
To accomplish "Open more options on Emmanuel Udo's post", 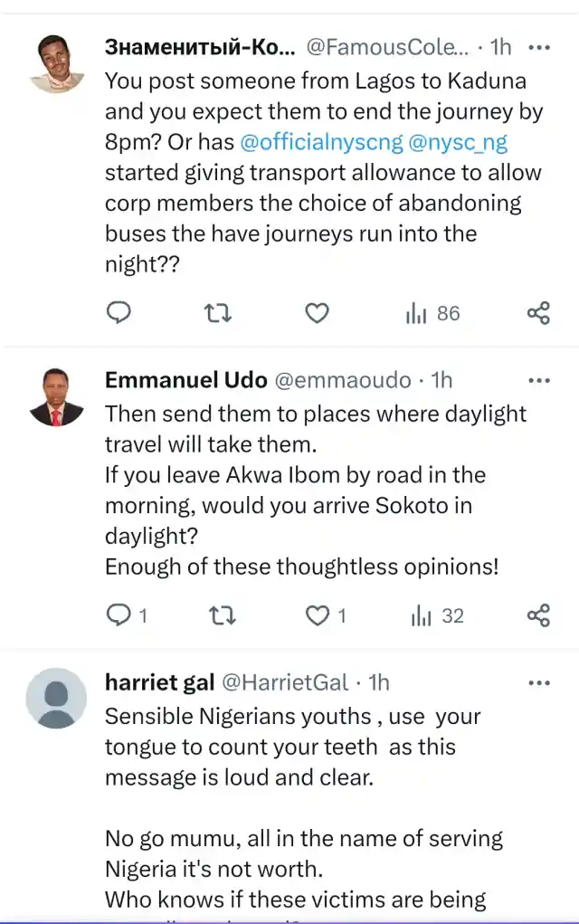I will coord(539,379).
